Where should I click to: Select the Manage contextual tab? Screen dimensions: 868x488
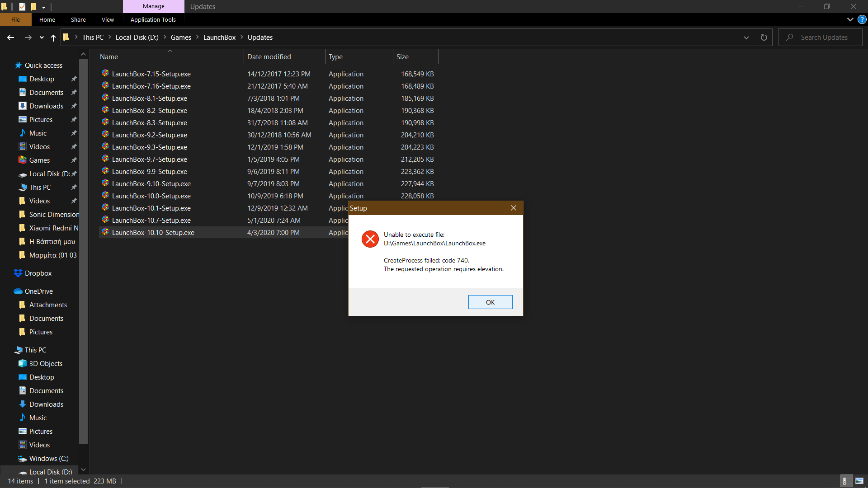tap(154, 6)
